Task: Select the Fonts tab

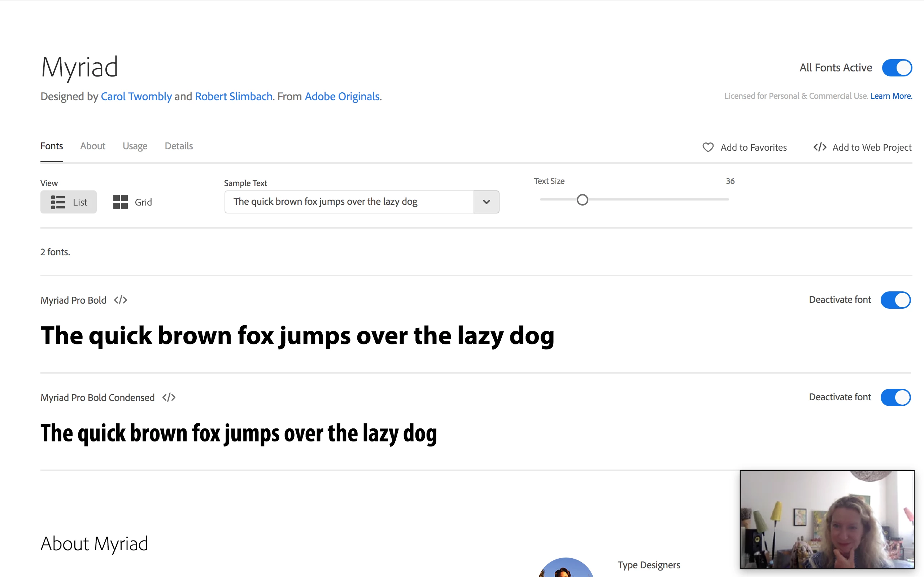Action: coord(52,146)
